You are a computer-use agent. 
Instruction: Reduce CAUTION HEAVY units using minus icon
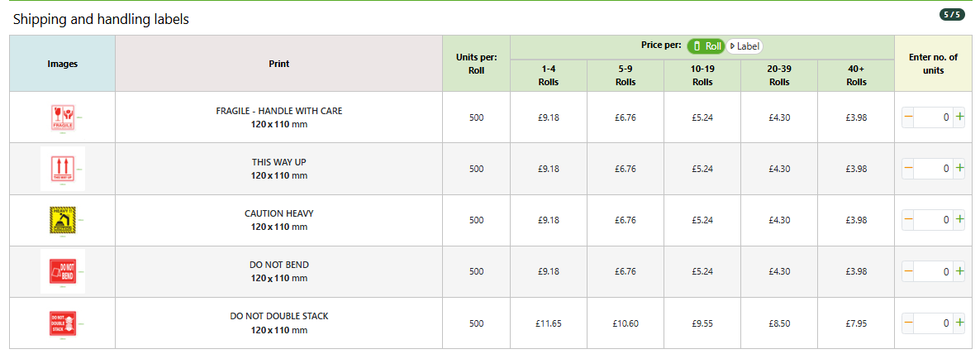[x=908, y=219]
